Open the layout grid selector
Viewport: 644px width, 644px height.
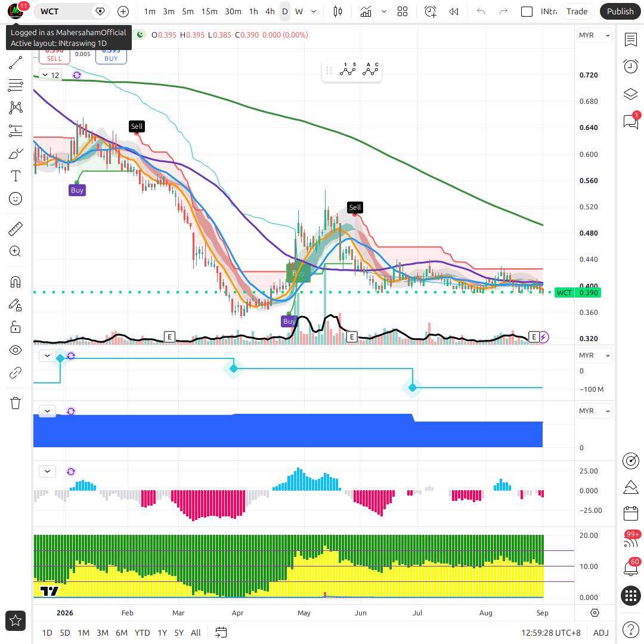(402, 11)
